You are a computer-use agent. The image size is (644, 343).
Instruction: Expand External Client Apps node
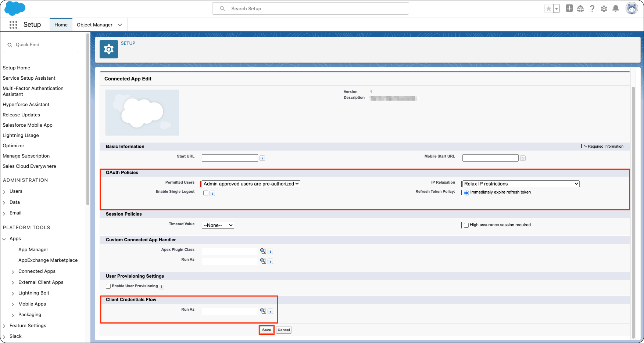pos(13,283)
